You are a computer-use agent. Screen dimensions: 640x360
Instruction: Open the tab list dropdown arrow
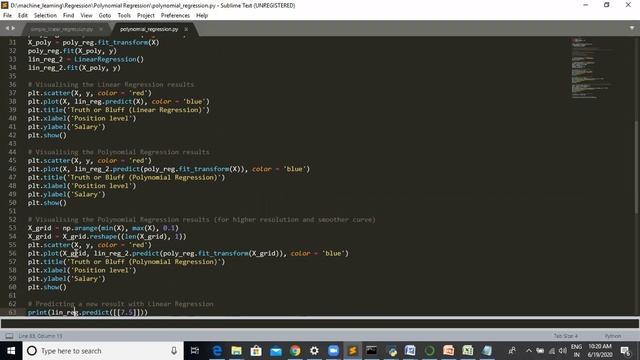632,28
